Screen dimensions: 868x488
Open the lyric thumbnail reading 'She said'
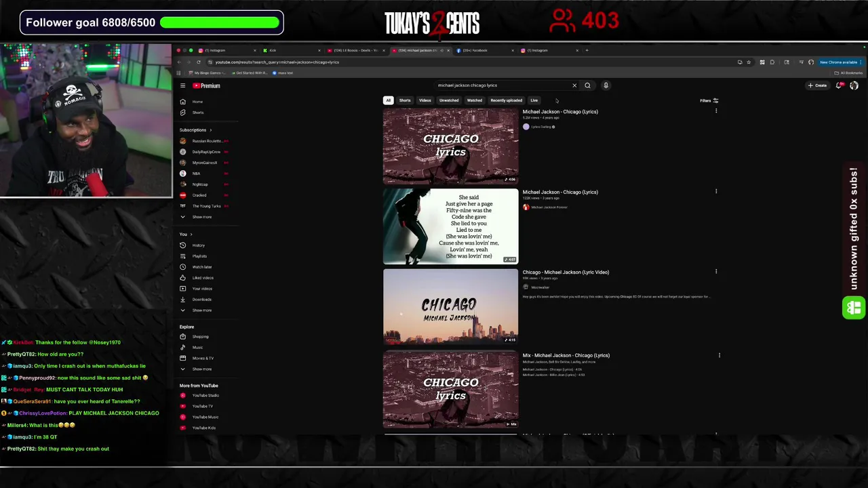[450, 226]
